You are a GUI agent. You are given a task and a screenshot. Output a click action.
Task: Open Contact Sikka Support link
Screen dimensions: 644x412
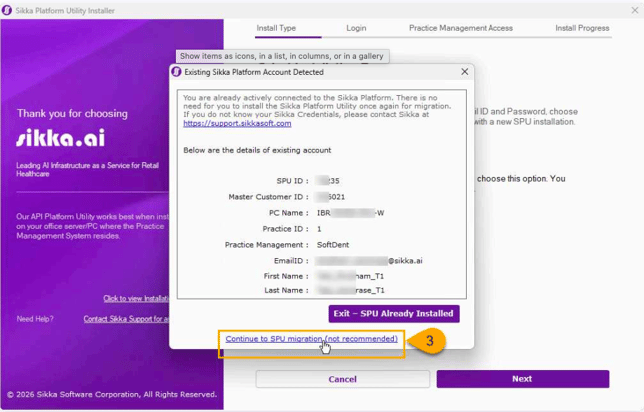(x=126, y=319)
